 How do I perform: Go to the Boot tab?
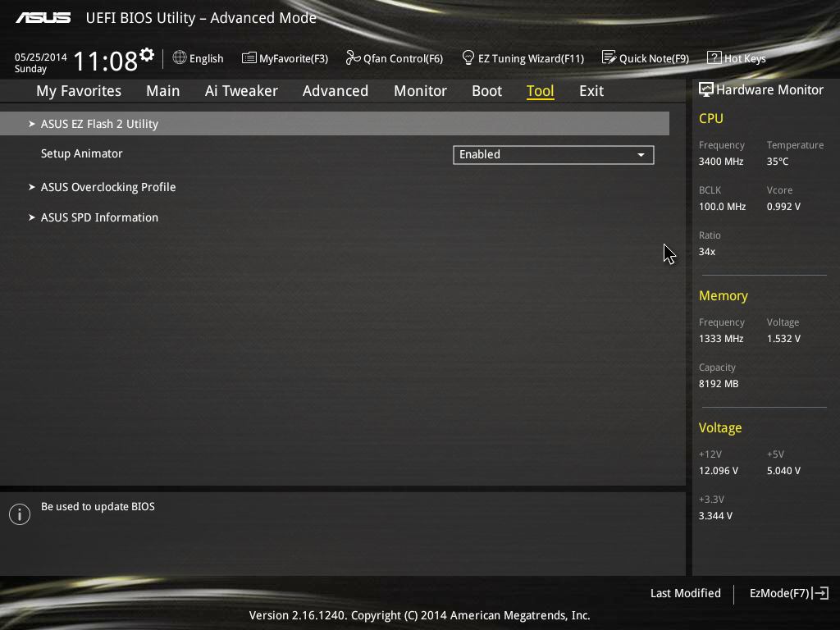pyautogui.click(x=486, y=91)
